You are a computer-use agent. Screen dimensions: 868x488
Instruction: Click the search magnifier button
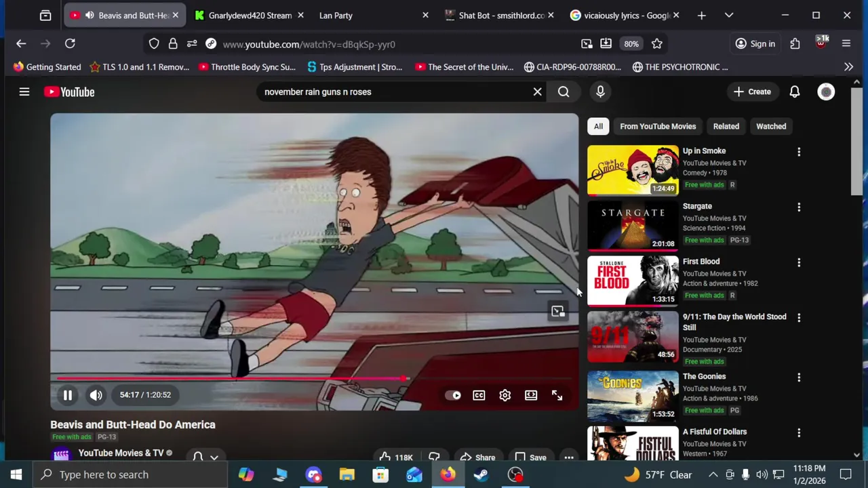pyautogui.click(x=564, y=91)
